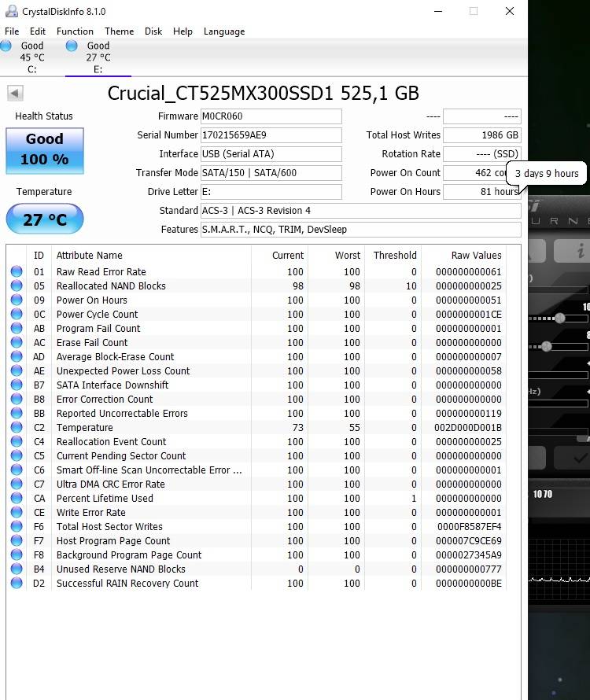
Task: Click status orb for Percent Lifetime Used
Action: tap(17, 499)
